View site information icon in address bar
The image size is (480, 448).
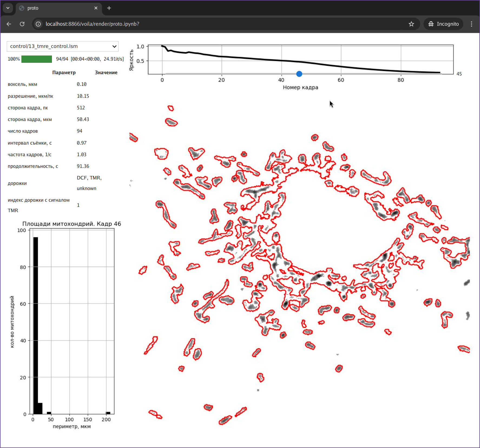[x=38, y=24]
